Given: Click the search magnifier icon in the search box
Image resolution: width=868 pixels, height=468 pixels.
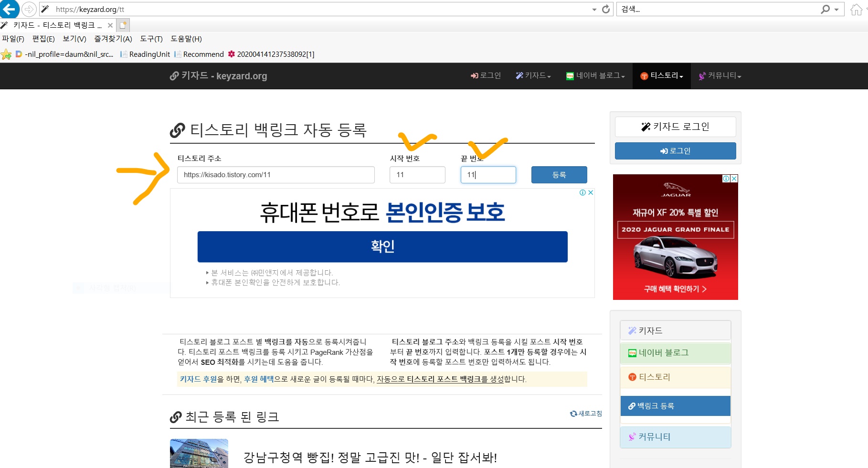Looking at the screenshot, I should [x=825, y=9].
